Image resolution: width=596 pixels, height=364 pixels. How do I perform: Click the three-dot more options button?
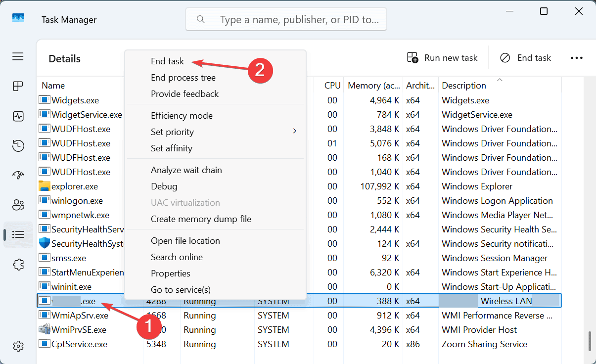pos(577,58)
